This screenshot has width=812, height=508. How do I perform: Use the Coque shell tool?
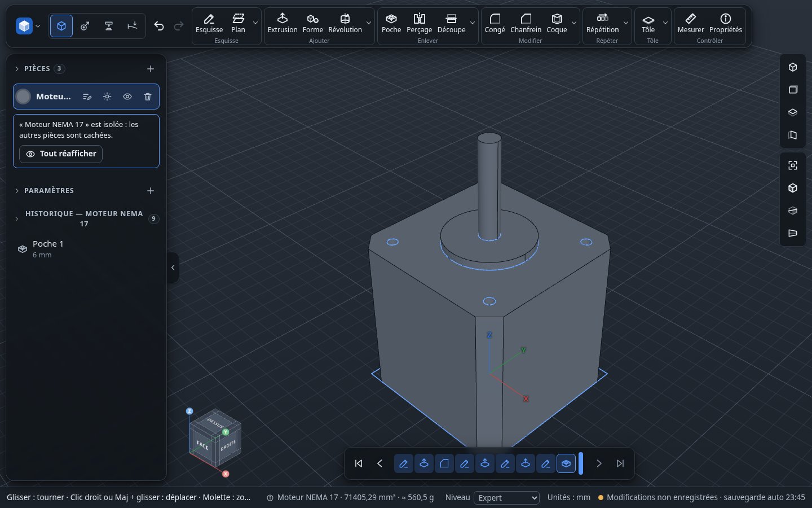(x=557, y=23)
